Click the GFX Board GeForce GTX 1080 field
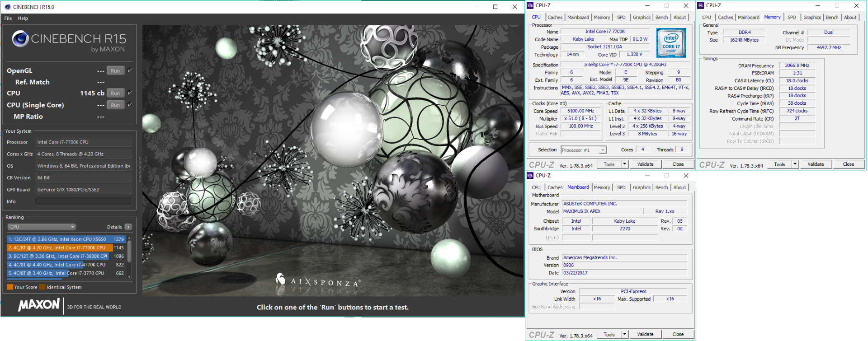Screen dimensions: 868x341 (83, 190)
